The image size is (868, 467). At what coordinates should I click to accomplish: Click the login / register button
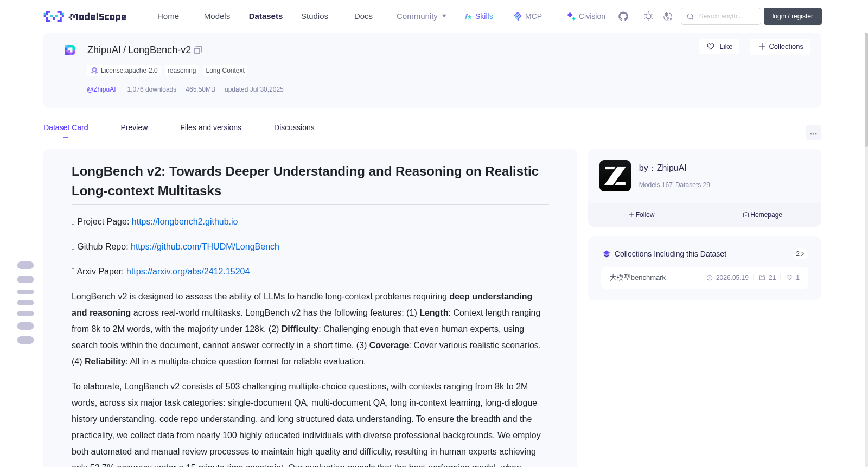[x=793, y=16]
